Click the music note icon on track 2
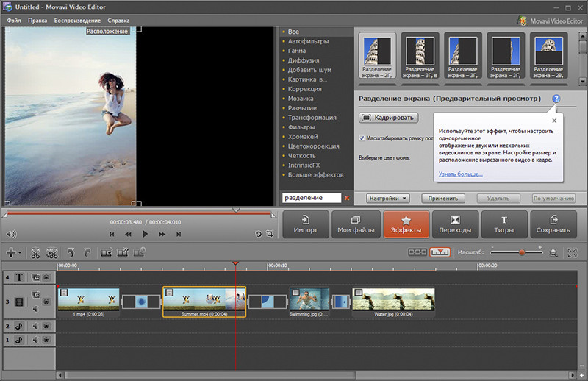The height and width of the screenshot is (381, 588). 19,326
